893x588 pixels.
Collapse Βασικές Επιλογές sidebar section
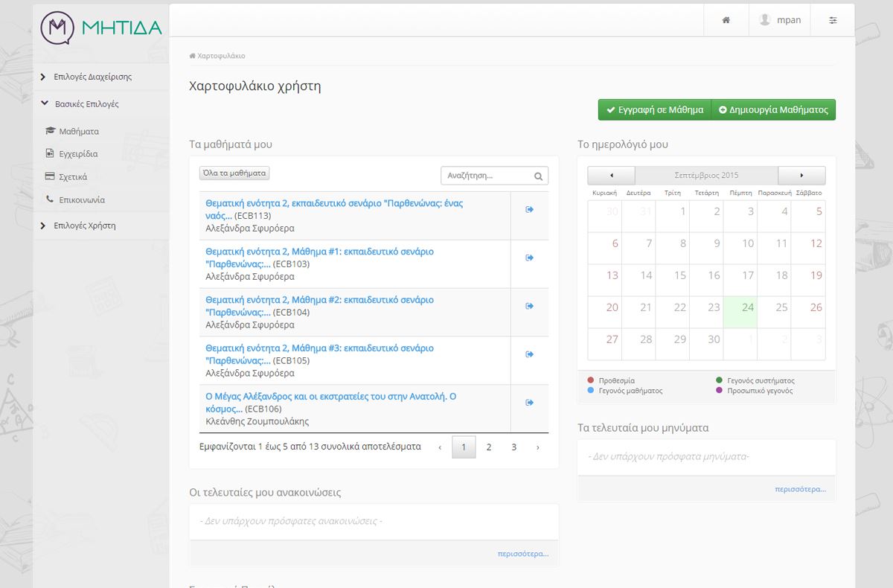[86, 104]
